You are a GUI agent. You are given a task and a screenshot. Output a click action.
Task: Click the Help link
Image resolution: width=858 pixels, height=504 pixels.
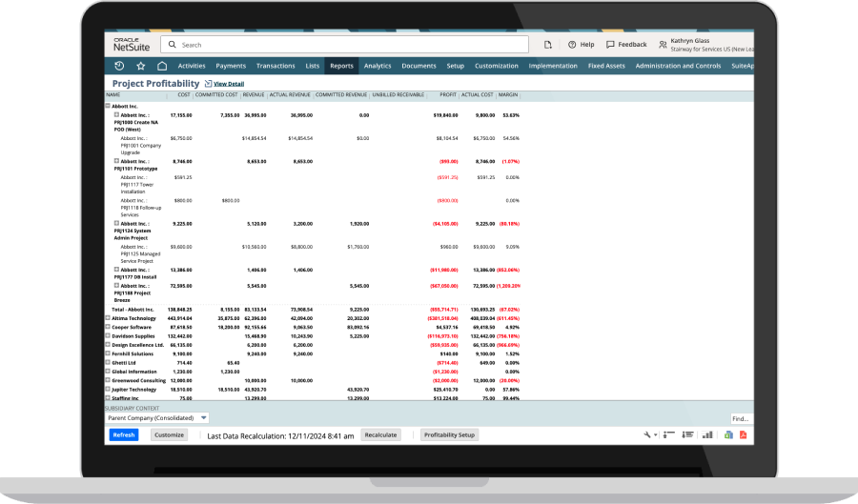point(587,44)
